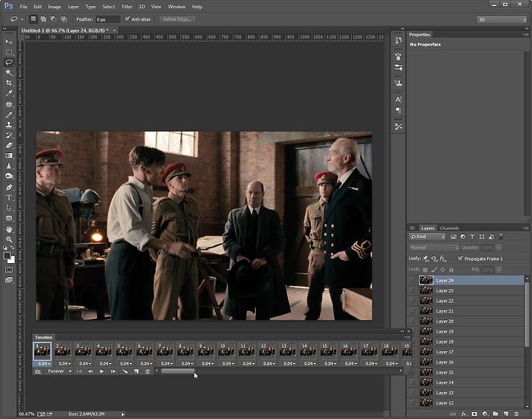The width and height of the screenshot is (532, 419).
Task: Open Layers panel flyout menu
Action: (525, 228)
